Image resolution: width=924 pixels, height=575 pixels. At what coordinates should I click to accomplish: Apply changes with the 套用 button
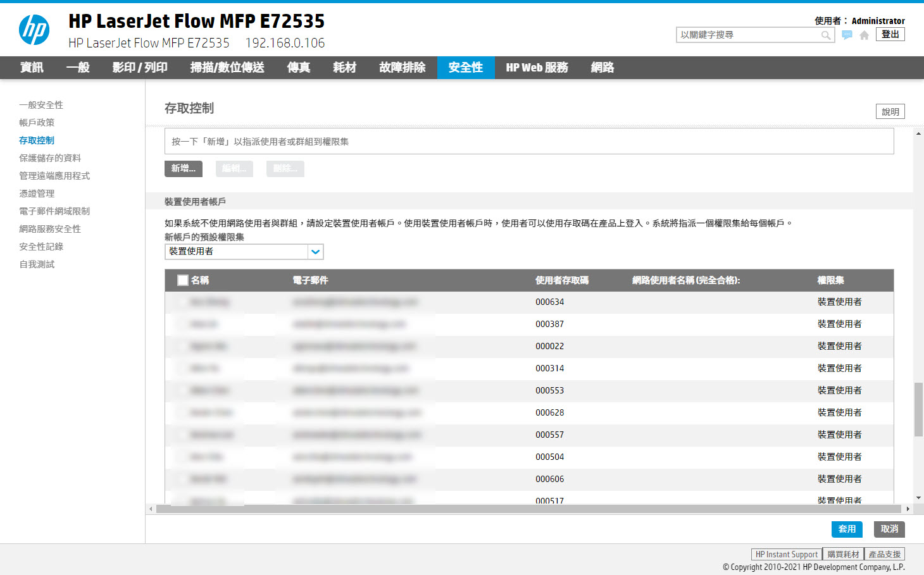[847, 529]
